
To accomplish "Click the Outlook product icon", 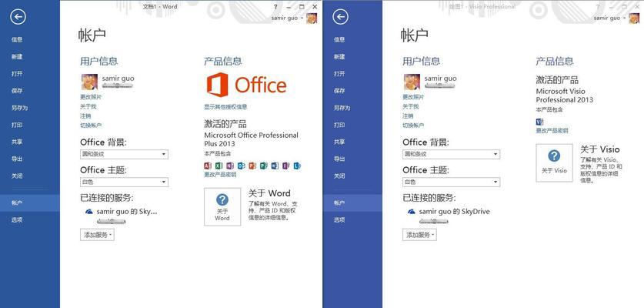I will point(241,166).
